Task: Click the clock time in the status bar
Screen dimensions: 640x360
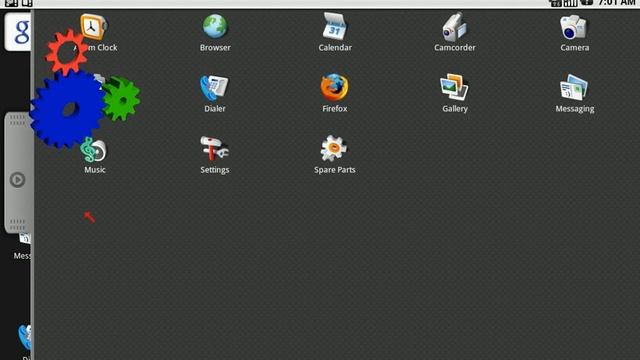Action: (617, 3)
